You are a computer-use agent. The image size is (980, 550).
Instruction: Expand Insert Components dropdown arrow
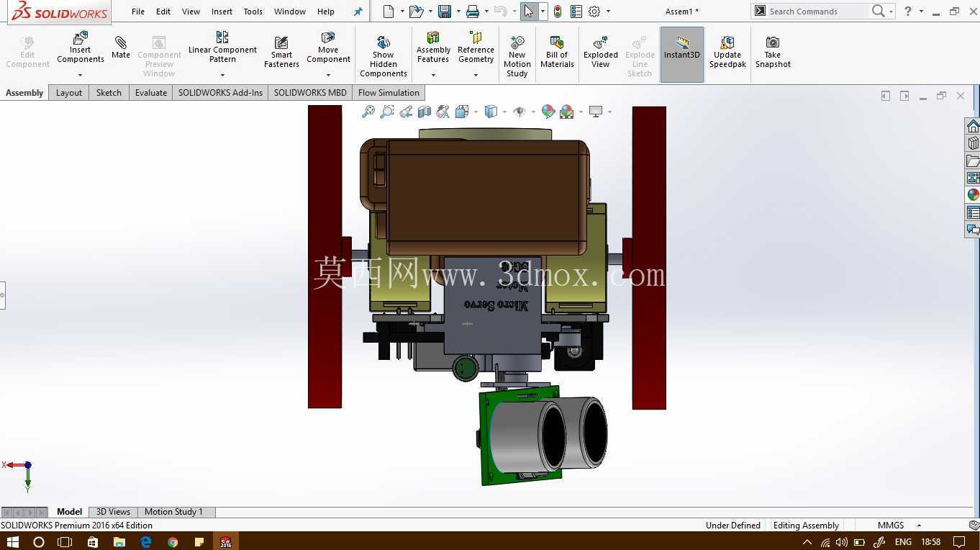pyautogui.click(x=81, y=75)
